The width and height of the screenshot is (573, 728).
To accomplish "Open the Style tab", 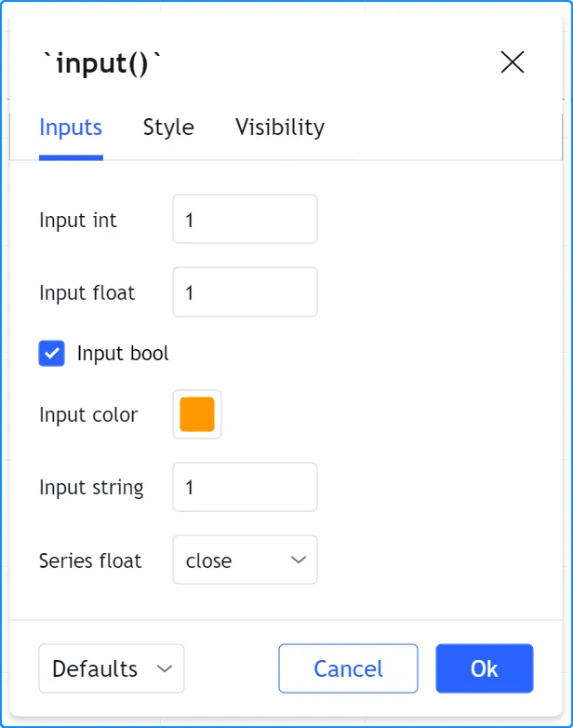I will (168, 128).
